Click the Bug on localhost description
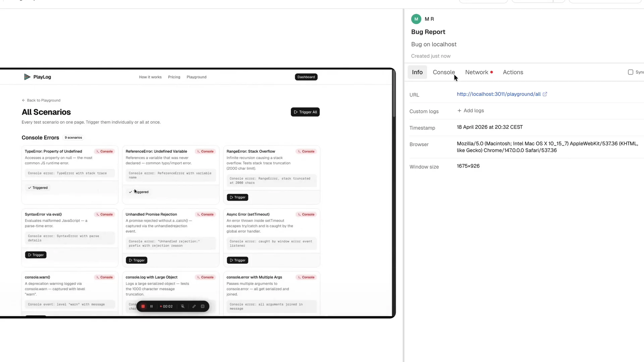The width and height of the screenshot is (644, 362). [434, 44]
